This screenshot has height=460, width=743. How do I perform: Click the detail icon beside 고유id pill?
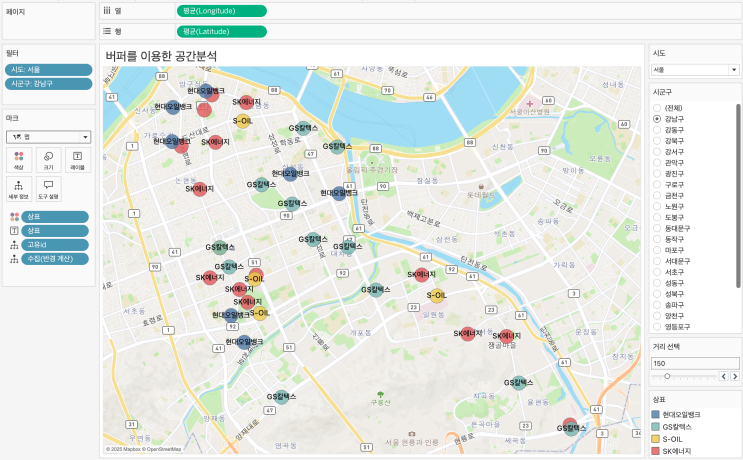click(x=14, y=245)
